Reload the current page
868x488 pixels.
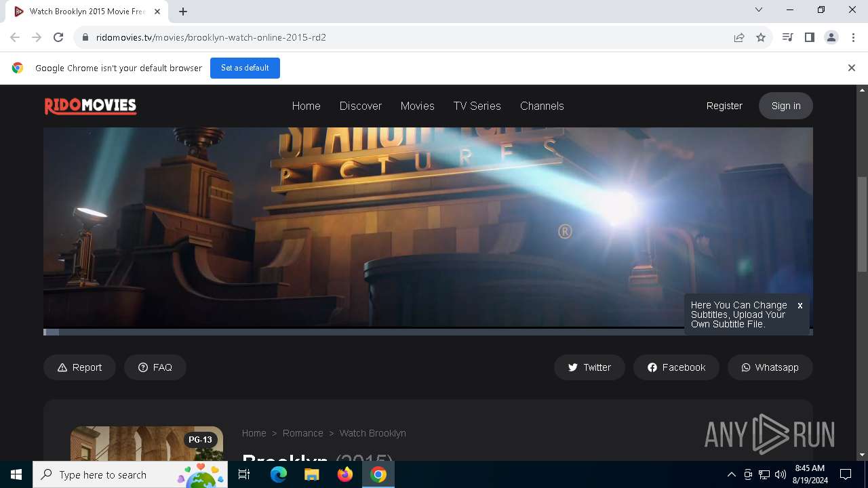58,37
